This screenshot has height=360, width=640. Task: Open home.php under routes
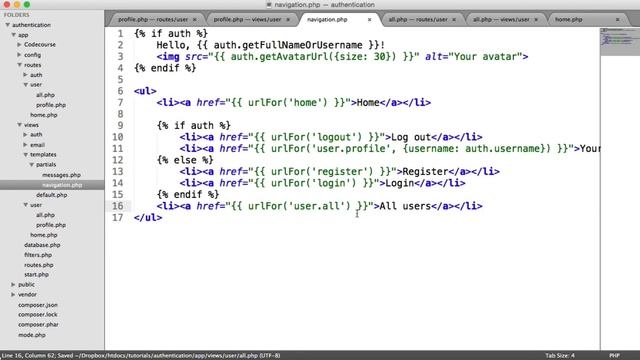click(x=44, y=115)
